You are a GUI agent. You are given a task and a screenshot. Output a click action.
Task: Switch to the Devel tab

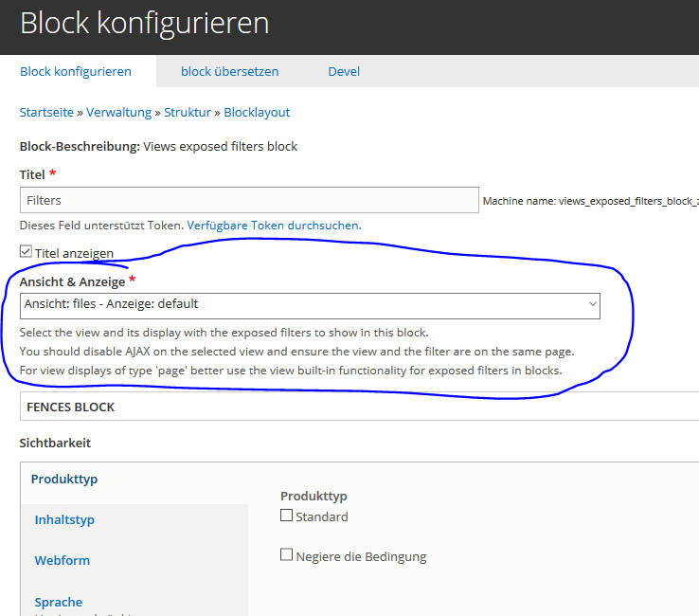pos(344,71)
